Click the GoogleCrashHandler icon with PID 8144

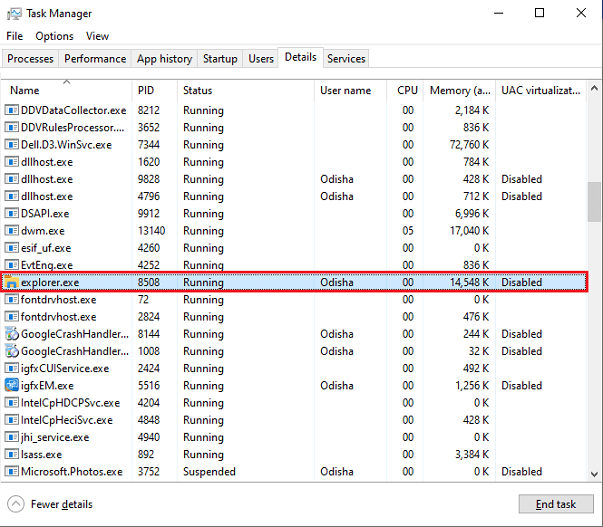click(11, 334)
